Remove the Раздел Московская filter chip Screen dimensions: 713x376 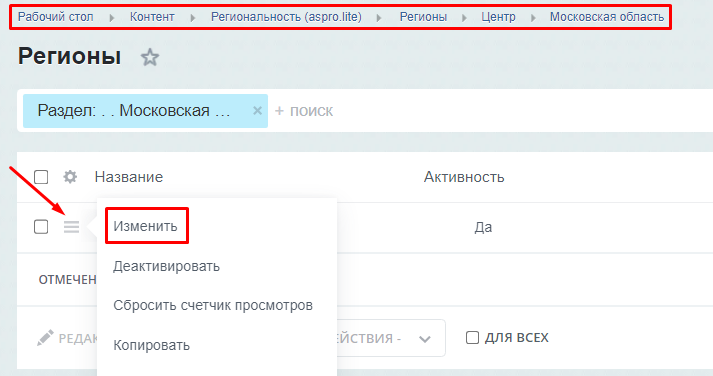(257, 110)
